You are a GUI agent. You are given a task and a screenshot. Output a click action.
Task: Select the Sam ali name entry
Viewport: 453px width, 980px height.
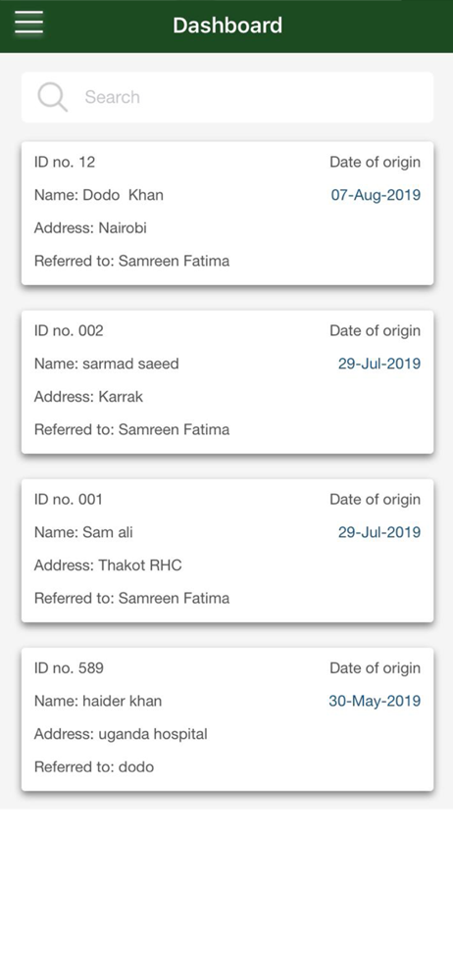coord(83,532)
